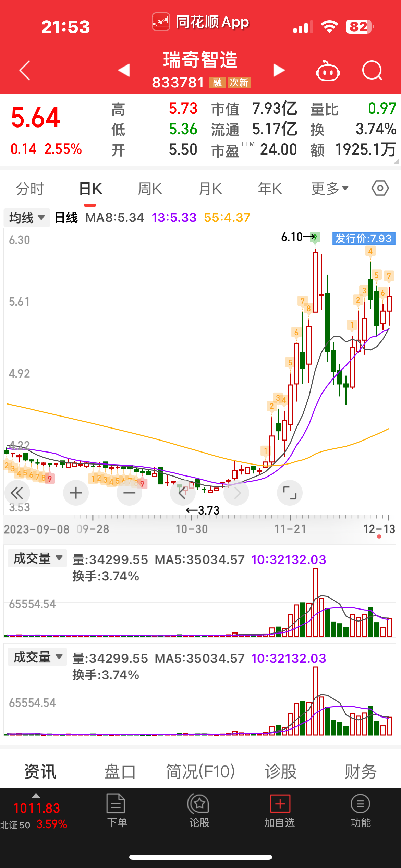
Task: Open the search magnifier
Action: (x=372, y=70)
